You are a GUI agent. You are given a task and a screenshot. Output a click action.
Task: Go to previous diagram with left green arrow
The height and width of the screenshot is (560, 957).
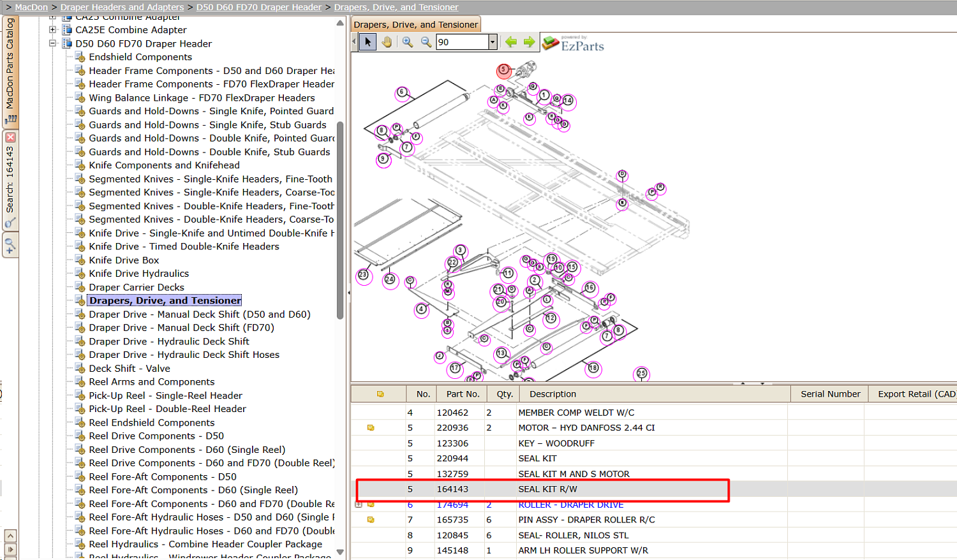click(511, 42)
